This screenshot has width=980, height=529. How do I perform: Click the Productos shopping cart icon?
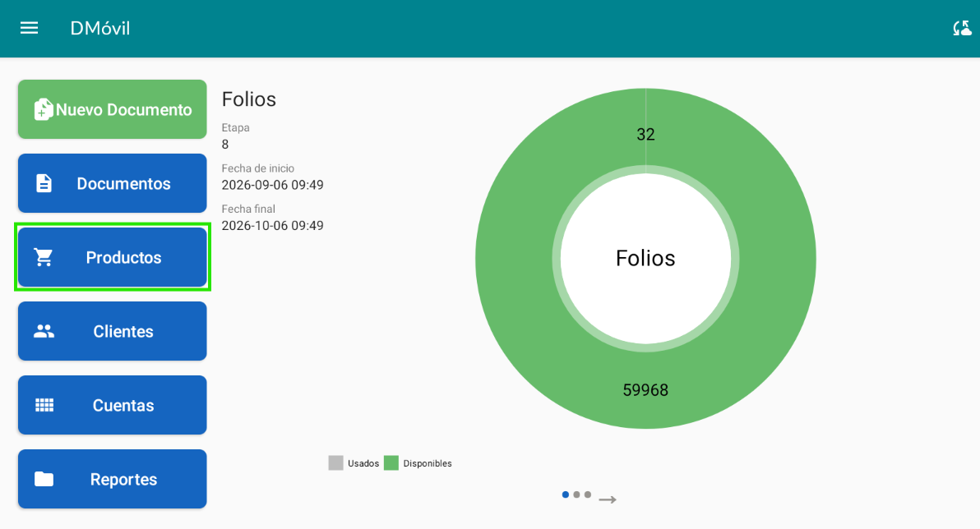43,257
